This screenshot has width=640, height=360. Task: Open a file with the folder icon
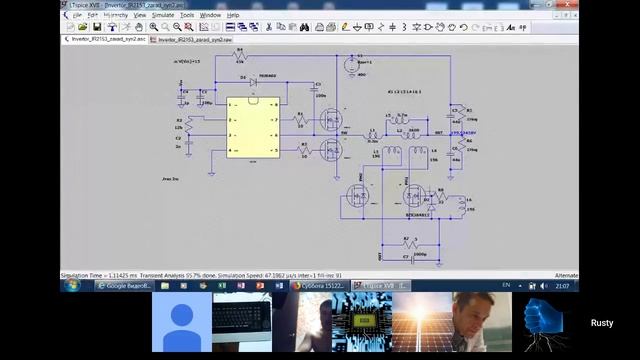click(x=82, y=27)
